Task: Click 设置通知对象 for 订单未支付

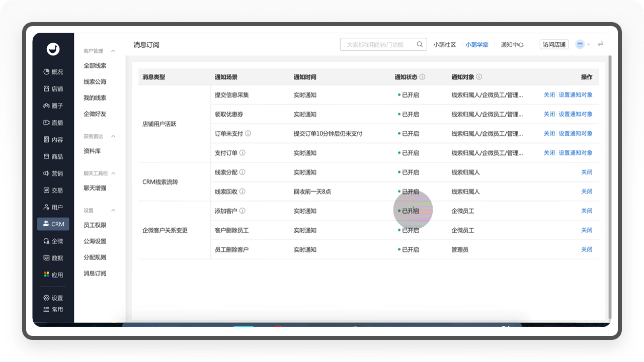Action: 576,134
